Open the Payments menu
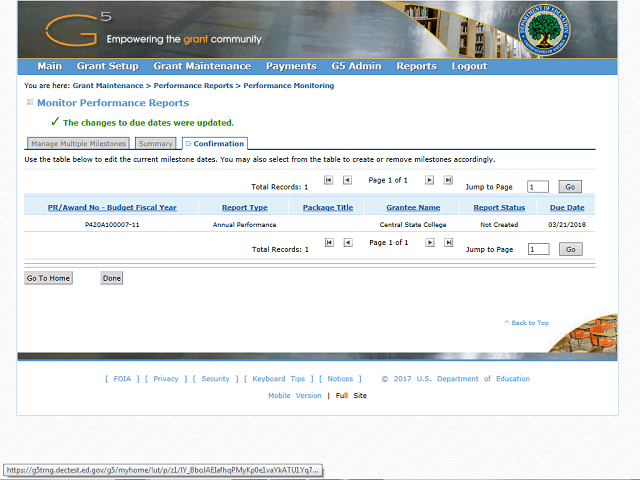Image resolution: width=640 pixels, height=480 pixels. (291, 66)
